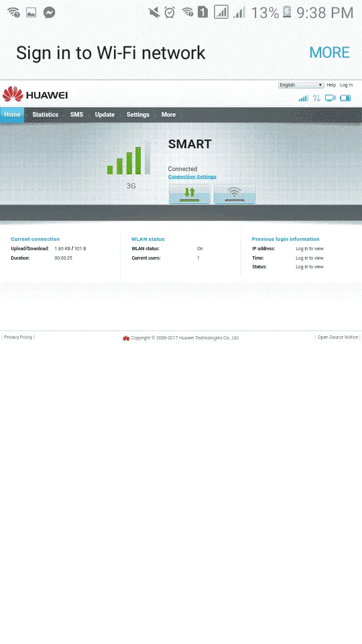Tap the Messenger notification icon

tap(49, 13)
